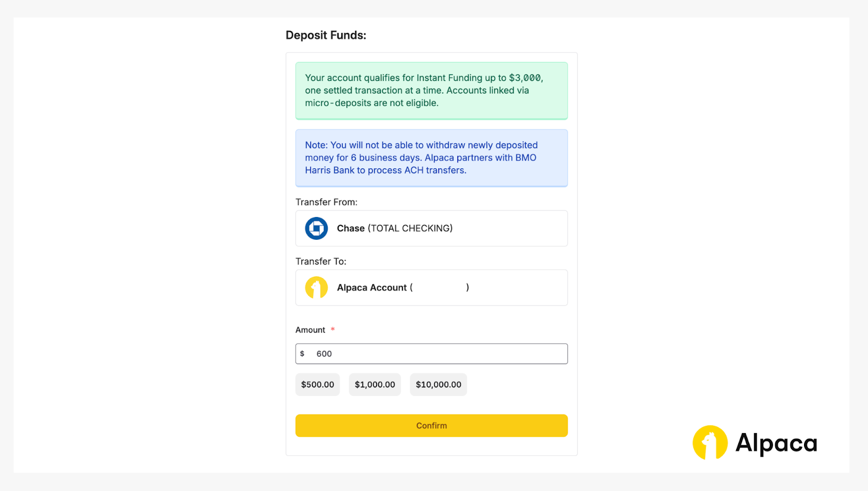This screenshot has height=491, width=868.
Task: Click the green Instant Funding notice
Action: pos(431,91)
